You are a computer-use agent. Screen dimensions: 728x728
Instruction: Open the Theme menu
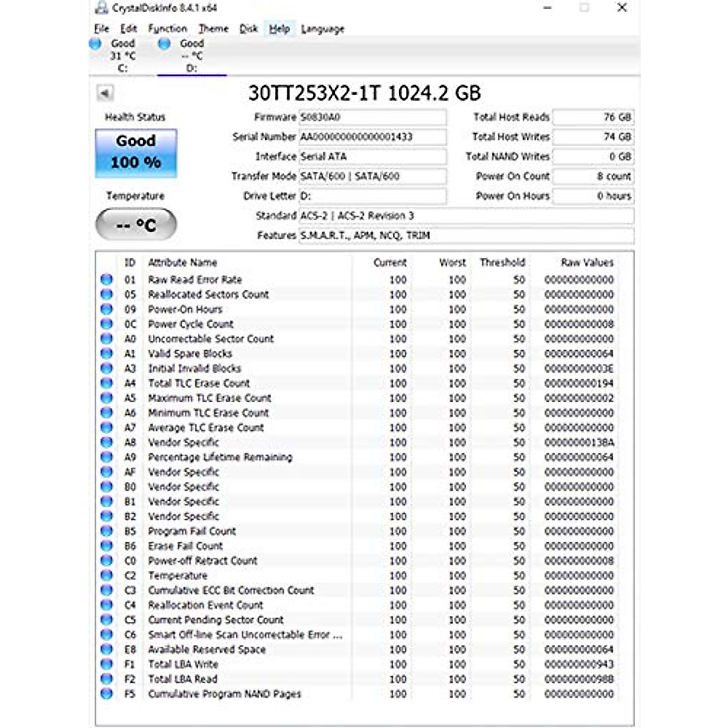click(214, 29)
